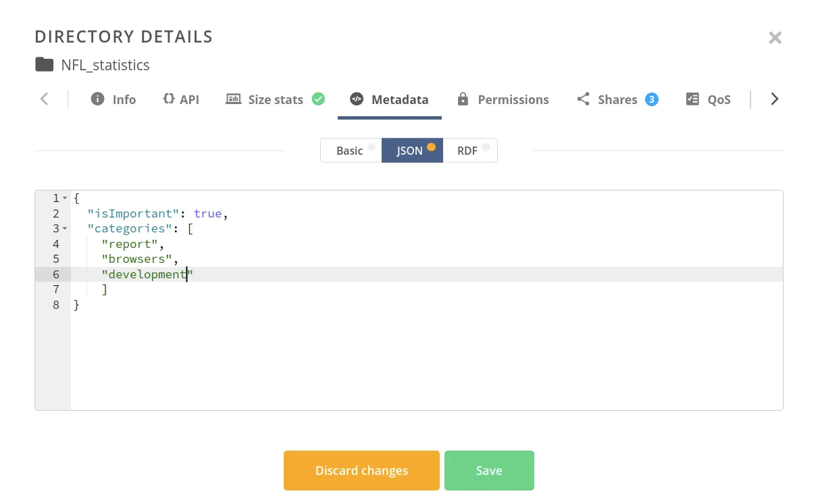818x504 pixels.
Task: Click the right chevron to reveal more tabs
Action: click(x=774, y=99)
